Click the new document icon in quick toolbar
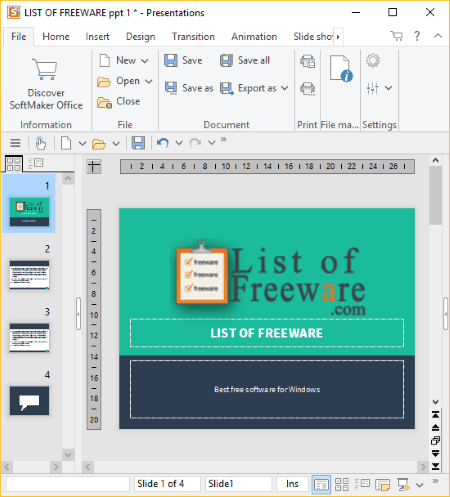 (x=66, y=143)
